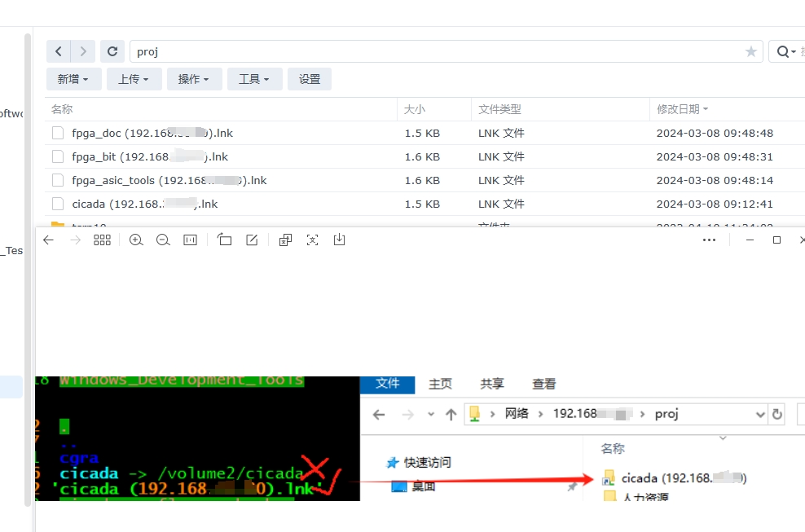Zoom in on the image viewer

pos(136,240)
